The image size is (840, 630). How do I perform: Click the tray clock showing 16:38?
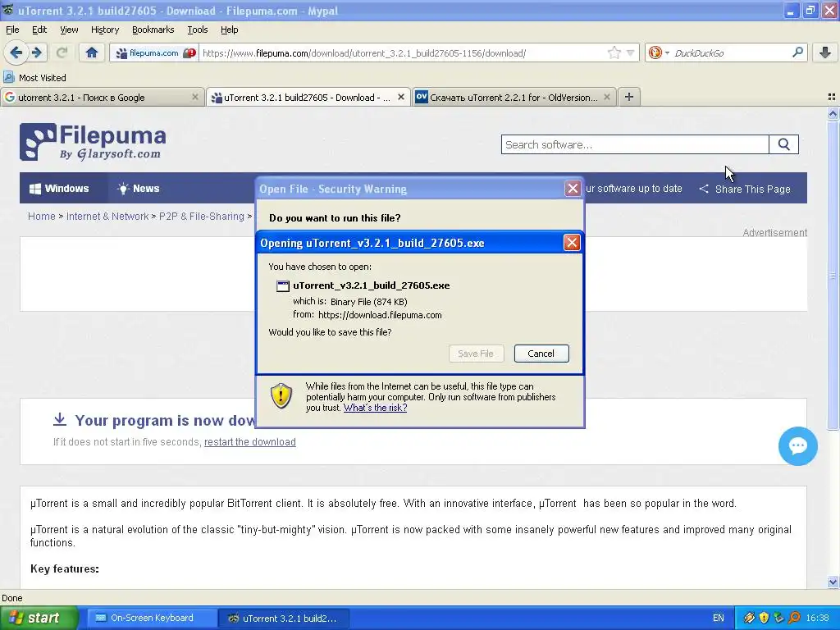pyautogui.click(x=818, y=619)
